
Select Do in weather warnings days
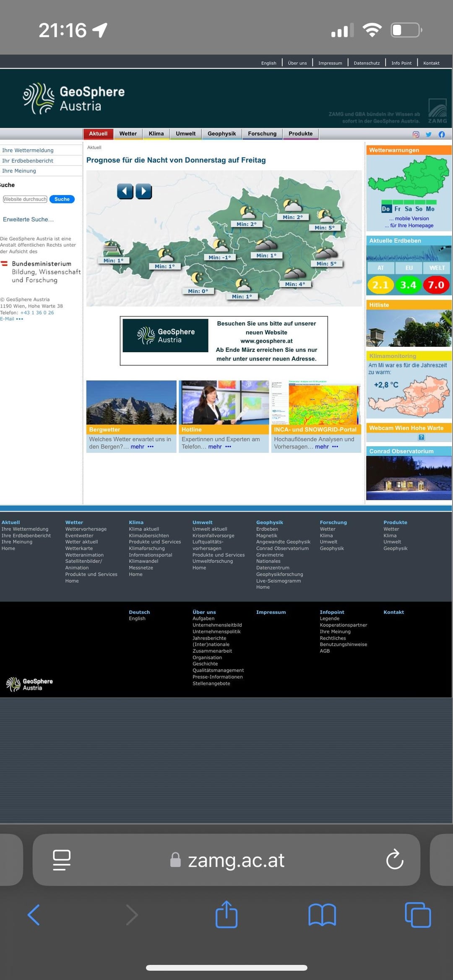pos(386,209)
